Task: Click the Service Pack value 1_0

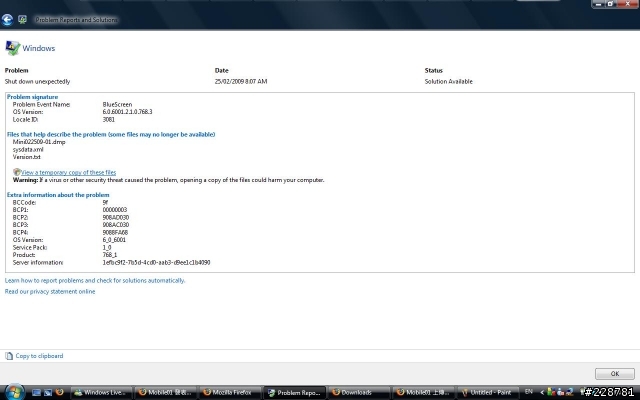Action: coord(107,248)
